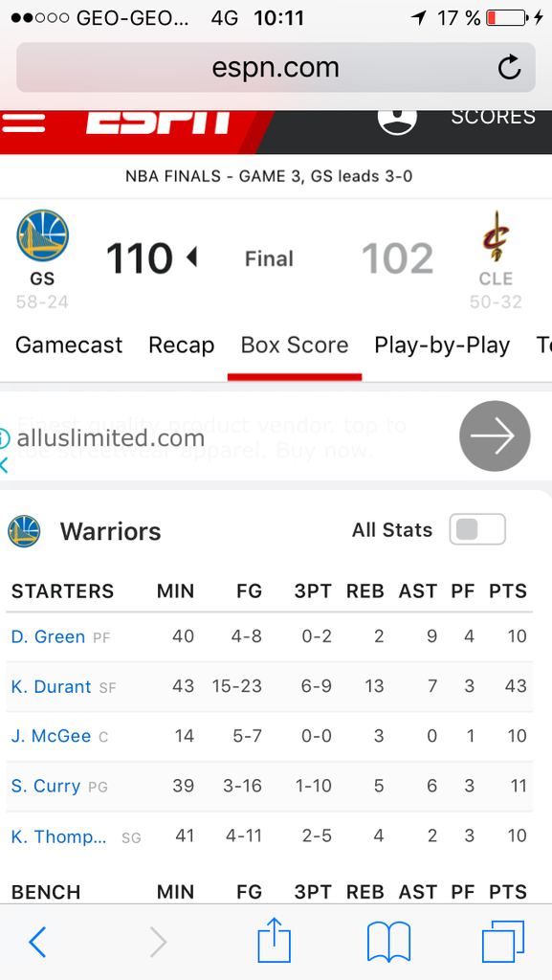552x980 pixels.
Task: Open the ESPN hamburger menu
Action: click(23, 122)
